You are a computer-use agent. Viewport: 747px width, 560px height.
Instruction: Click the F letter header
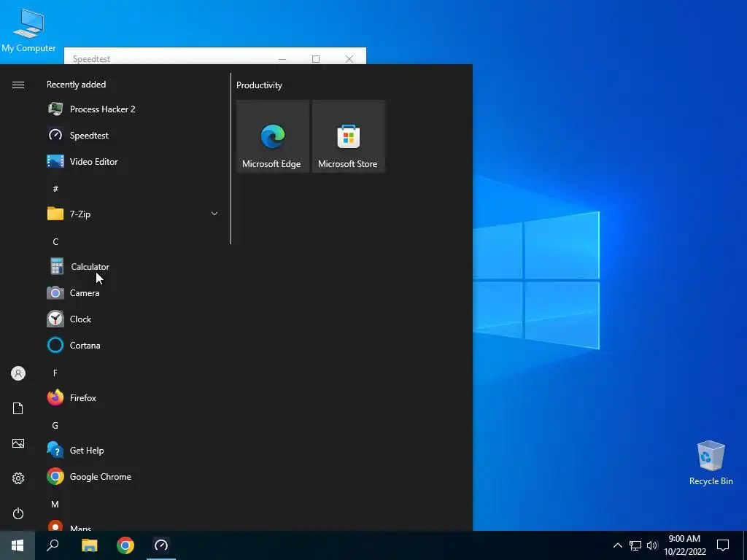click(x=55, y=373)
